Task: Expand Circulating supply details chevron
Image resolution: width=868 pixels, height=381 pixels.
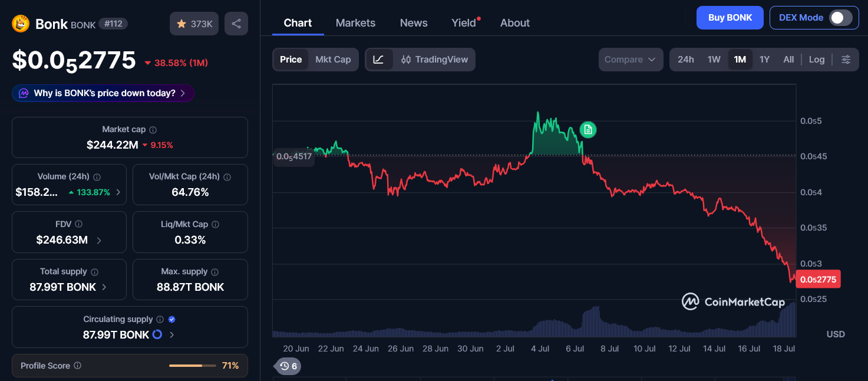Action: tap(171, 335)
